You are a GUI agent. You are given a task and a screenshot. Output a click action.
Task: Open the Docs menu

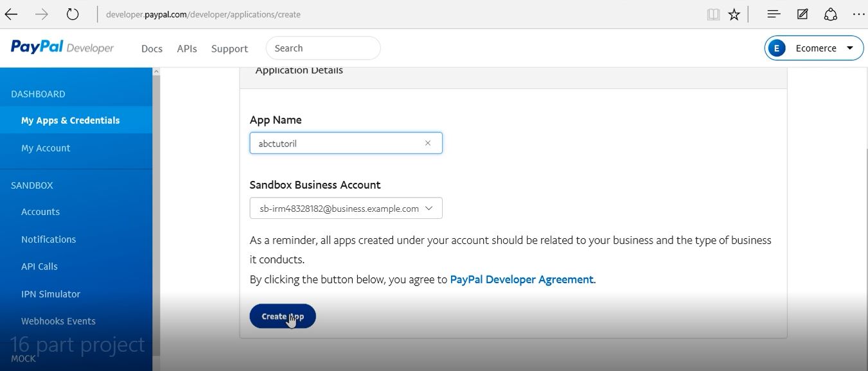point(152,49)
